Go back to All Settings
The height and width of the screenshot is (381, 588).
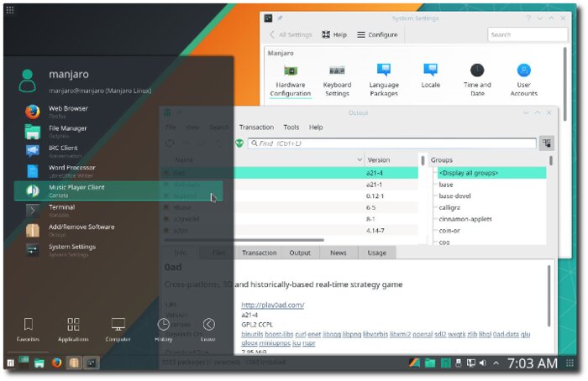point(291,34)
